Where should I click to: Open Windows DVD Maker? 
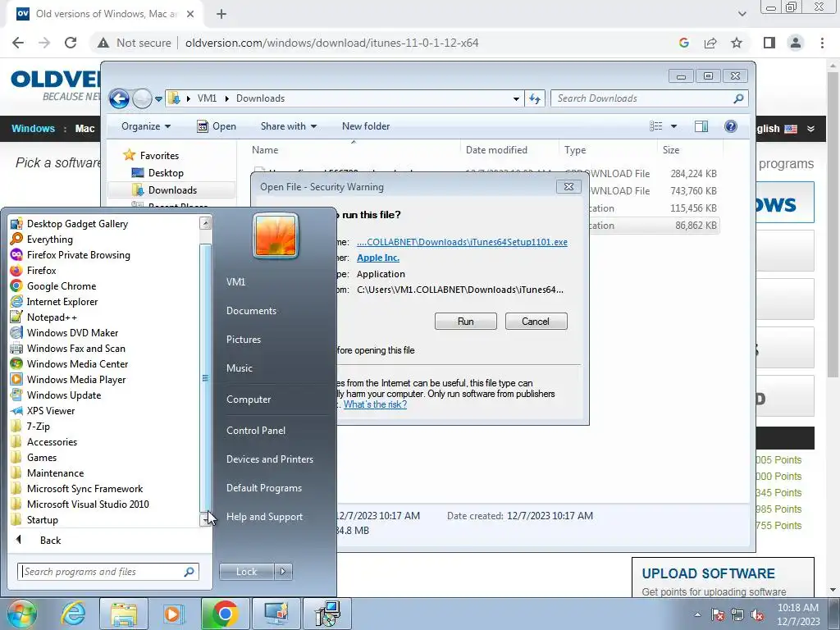tap(72, 333)
